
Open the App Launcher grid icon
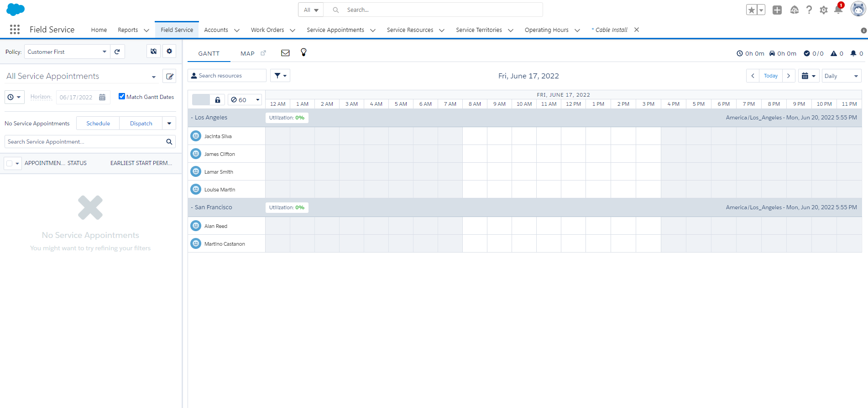[15, 30]
